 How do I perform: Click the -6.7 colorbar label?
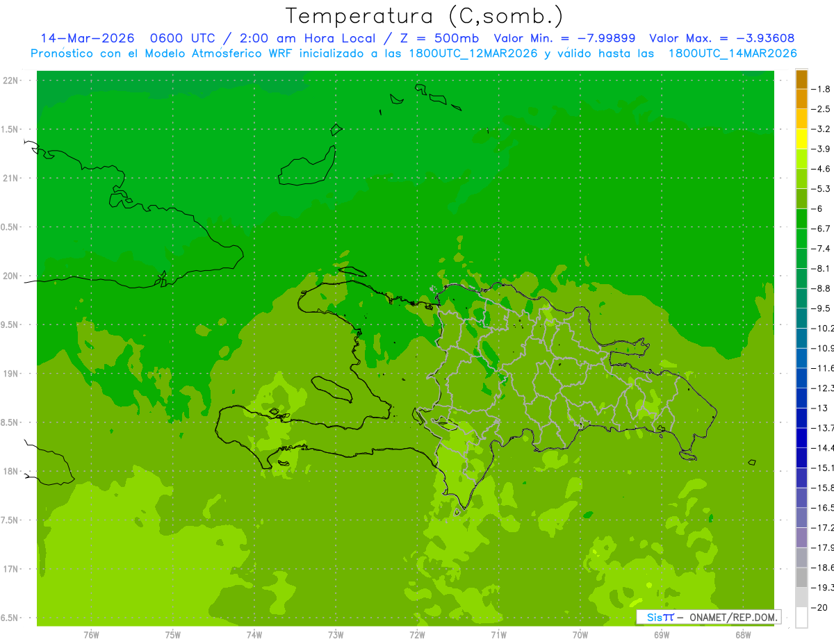pos(821,229)
